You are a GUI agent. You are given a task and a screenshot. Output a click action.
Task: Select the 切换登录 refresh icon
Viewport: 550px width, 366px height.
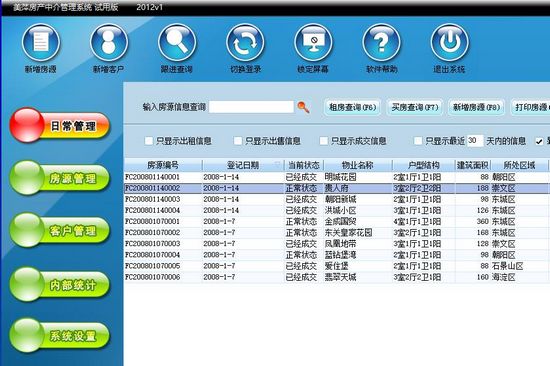click(x=245, y=42)
